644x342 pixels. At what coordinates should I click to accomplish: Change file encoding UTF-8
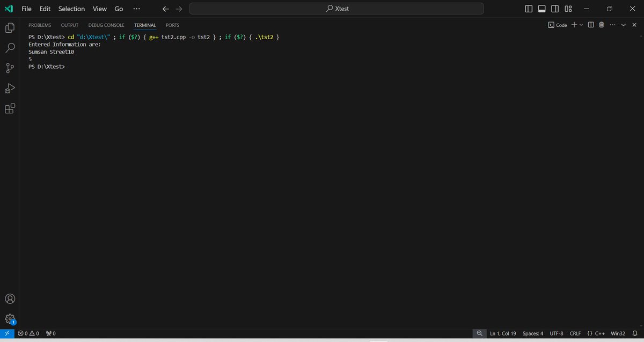click(556, 333)
